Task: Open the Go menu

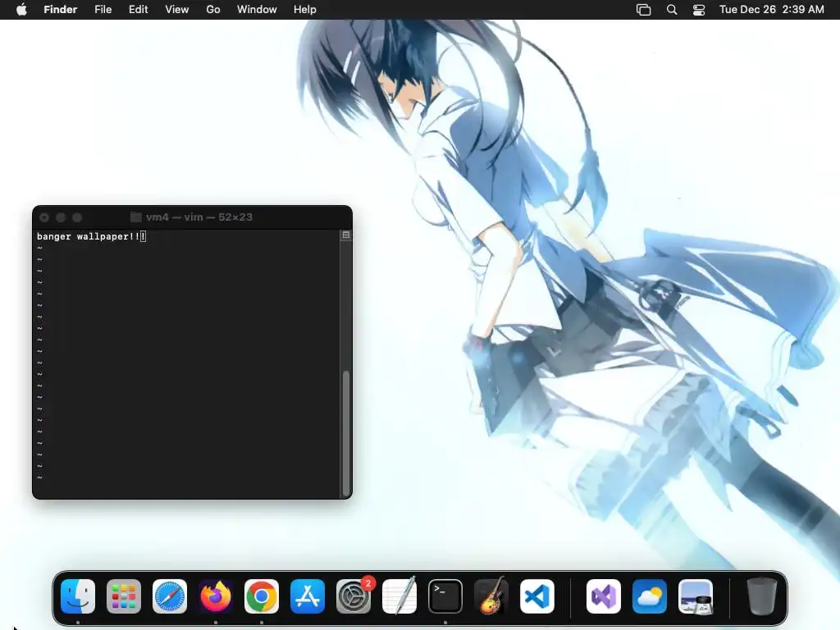Action: (213, 10)
